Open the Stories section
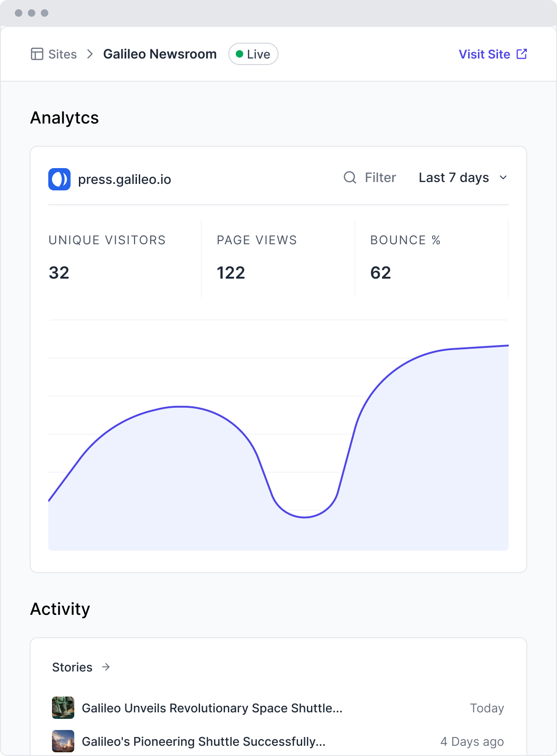The width and height of the screenshot is (557, 756). click(72, 667)
